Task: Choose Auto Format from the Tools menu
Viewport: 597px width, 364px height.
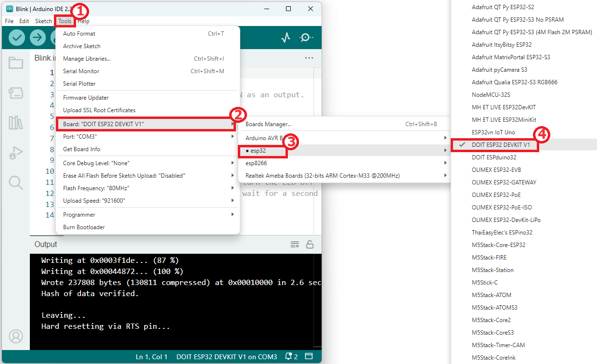Action: click(147, 34)
